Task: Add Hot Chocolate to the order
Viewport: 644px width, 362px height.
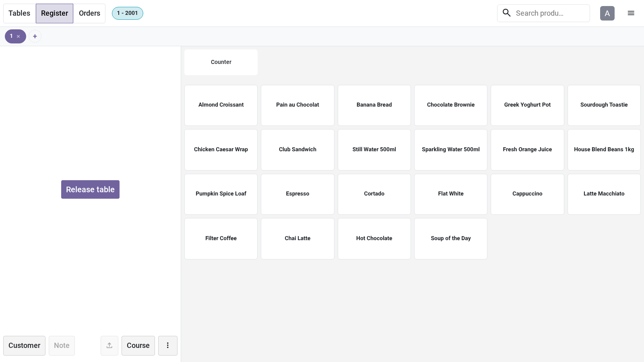Action: 374,239
